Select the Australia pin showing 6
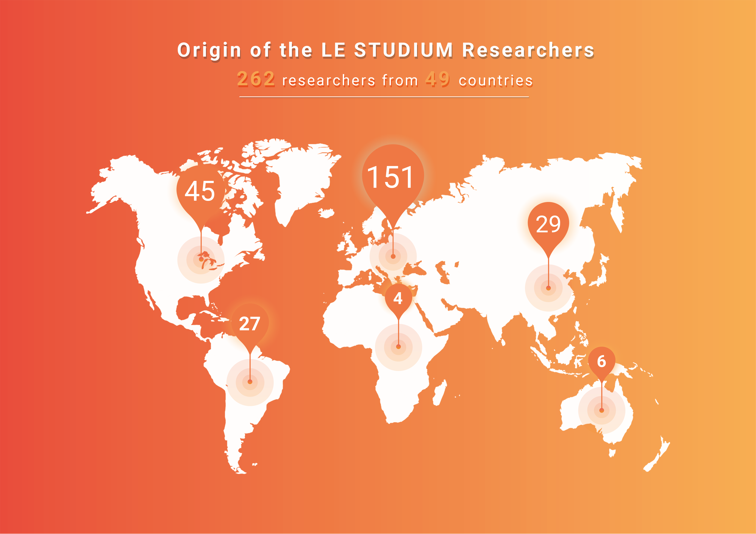 click(x=601, y=361)
